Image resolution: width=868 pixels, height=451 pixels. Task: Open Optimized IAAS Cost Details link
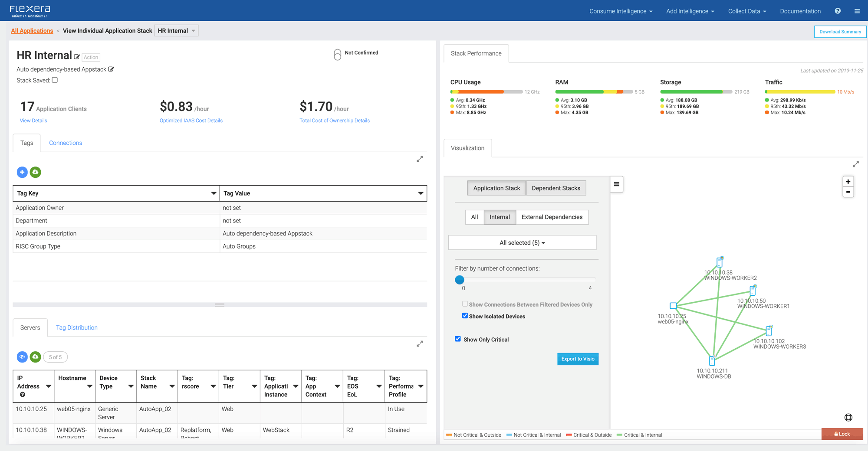coord(191,121)
